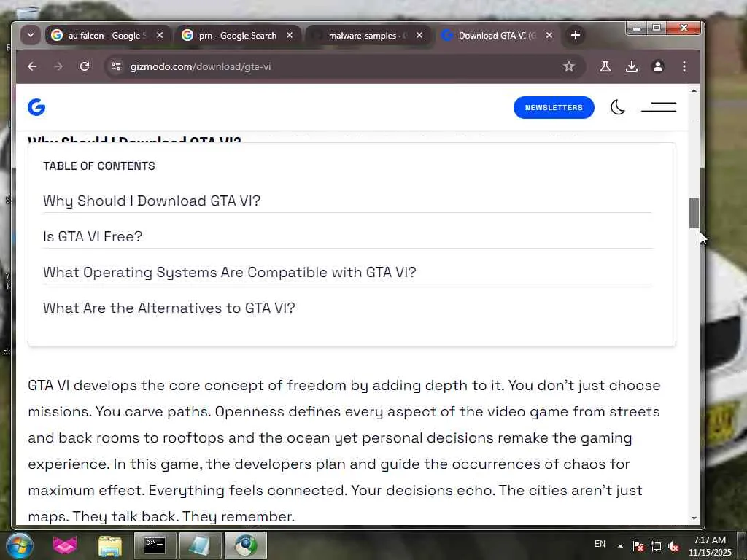Open 'What Are the Alternatives to GTA VI?'
747x560 pixels.
169,308
